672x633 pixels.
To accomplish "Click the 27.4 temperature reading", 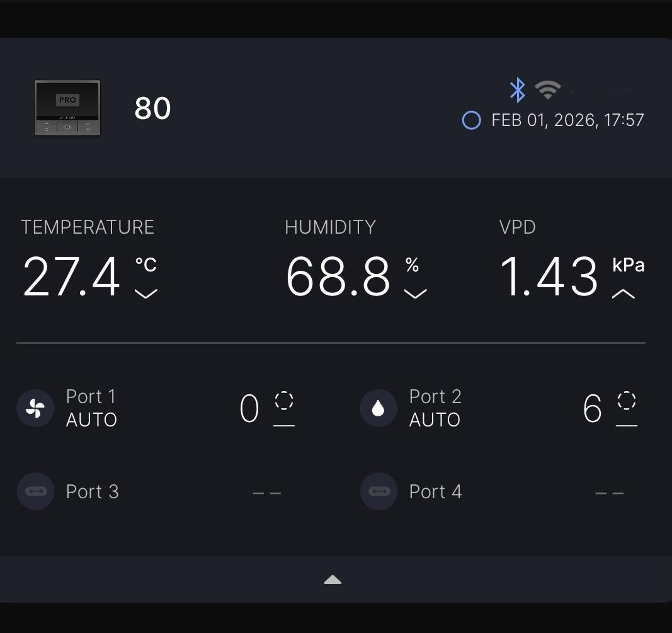I will (71, 277).
